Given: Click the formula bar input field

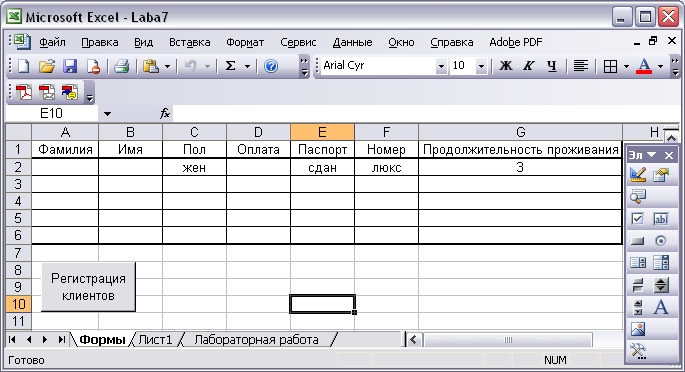Looking at the screenshot, I should (x=426, y=114).
